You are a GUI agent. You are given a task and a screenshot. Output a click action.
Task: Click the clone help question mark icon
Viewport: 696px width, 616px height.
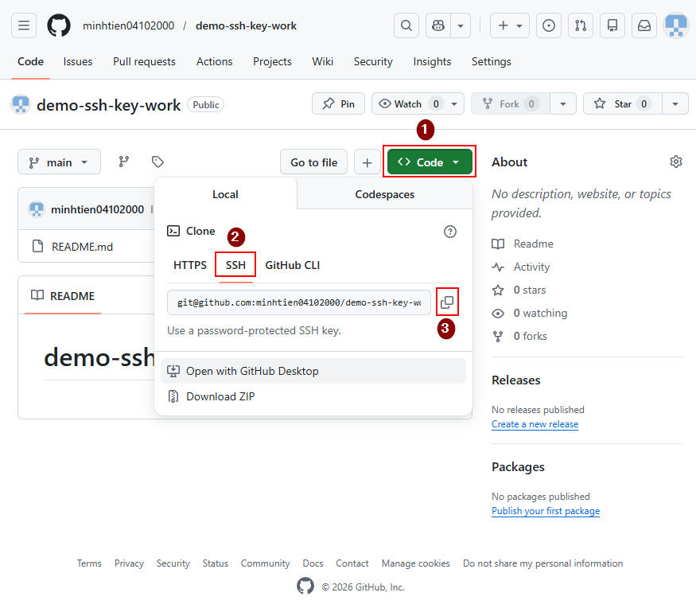pos(449,232)
